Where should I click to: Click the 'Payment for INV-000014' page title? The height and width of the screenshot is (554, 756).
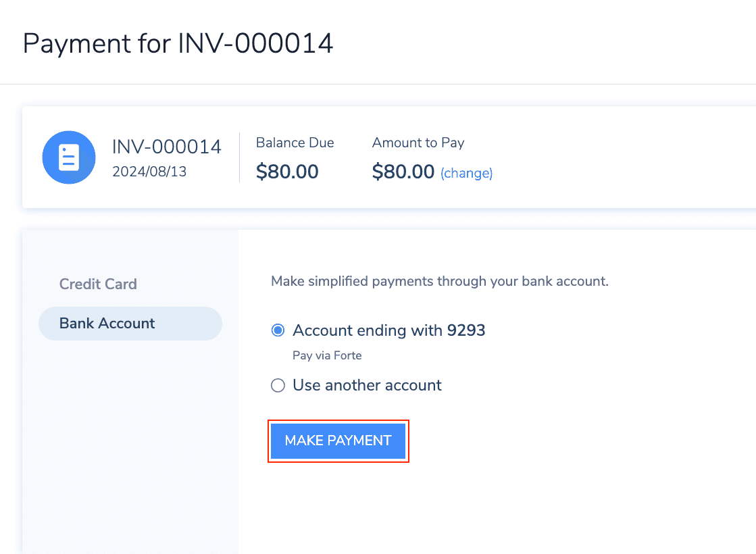point(178,43)
